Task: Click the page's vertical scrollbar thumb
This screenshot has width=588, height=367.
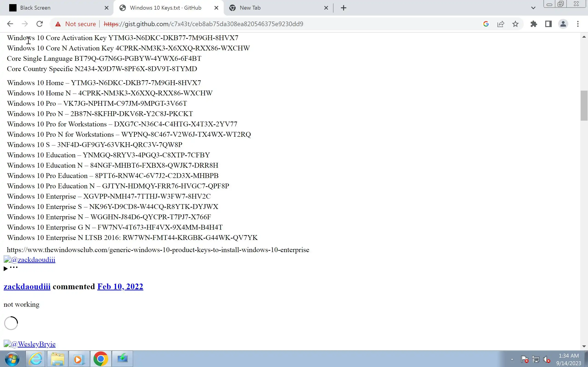Action: [584, 105]
